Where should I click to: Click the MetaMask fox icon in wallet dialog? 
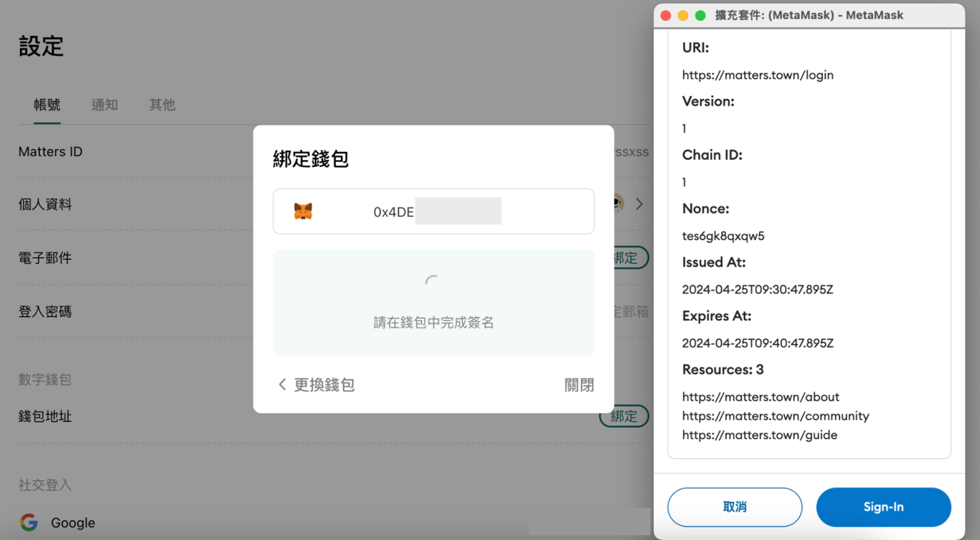(x=303, y=212)
